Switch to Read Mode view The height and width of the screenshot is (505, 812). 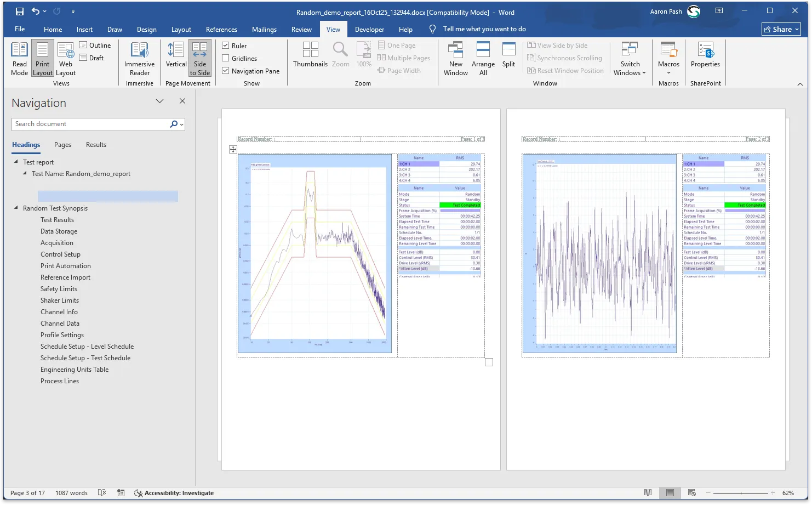[19, 58]
